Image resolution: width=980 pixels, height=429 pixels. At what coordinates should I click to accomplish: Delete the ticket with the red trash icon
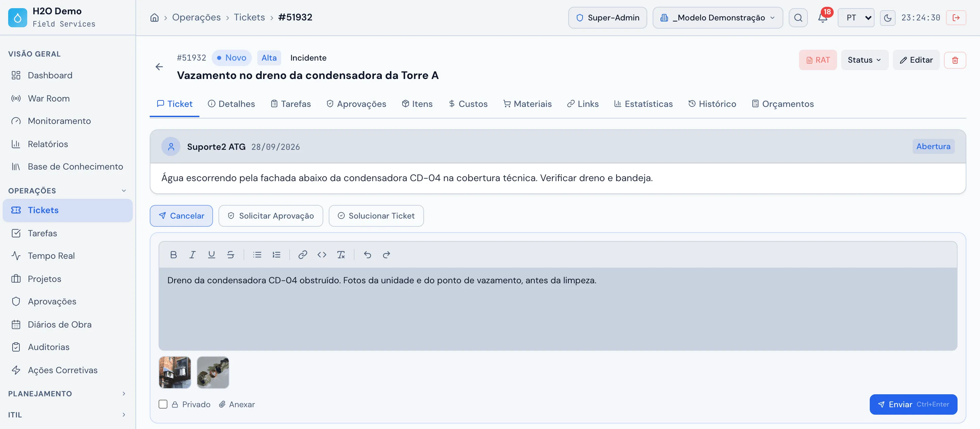point(955,60)
